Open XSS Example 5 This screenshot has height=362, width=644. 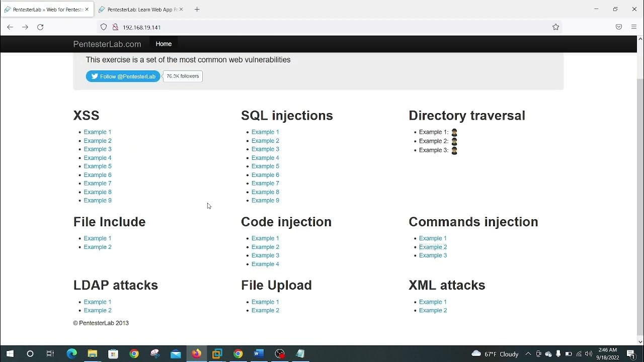pos(98,166)
